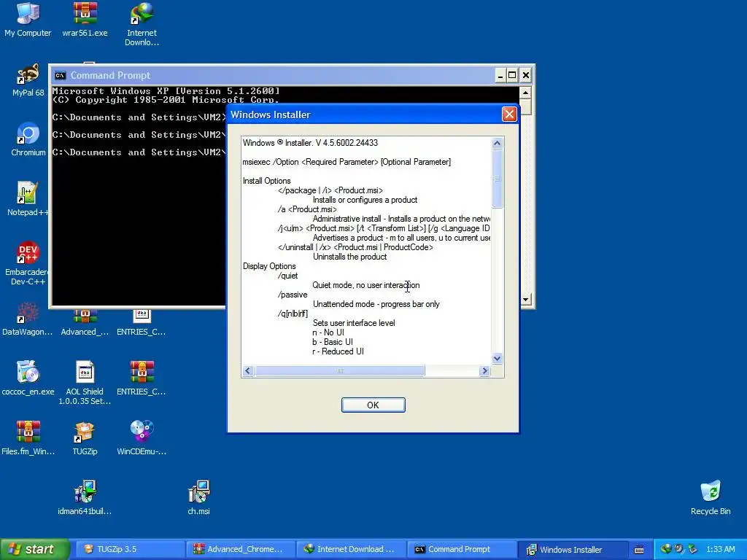Click the keyboard icon on the taskbar
747x560 pixels.
[639, 550]
